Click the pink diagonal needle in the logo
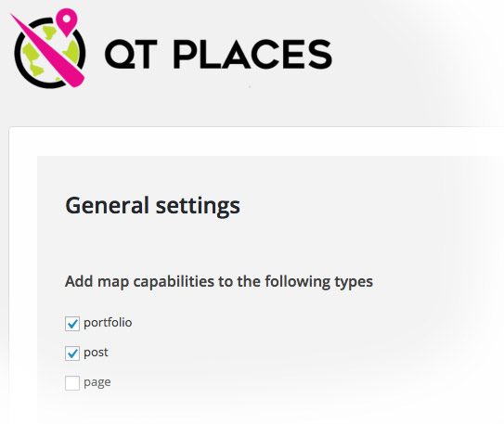 tap(48, 51)
